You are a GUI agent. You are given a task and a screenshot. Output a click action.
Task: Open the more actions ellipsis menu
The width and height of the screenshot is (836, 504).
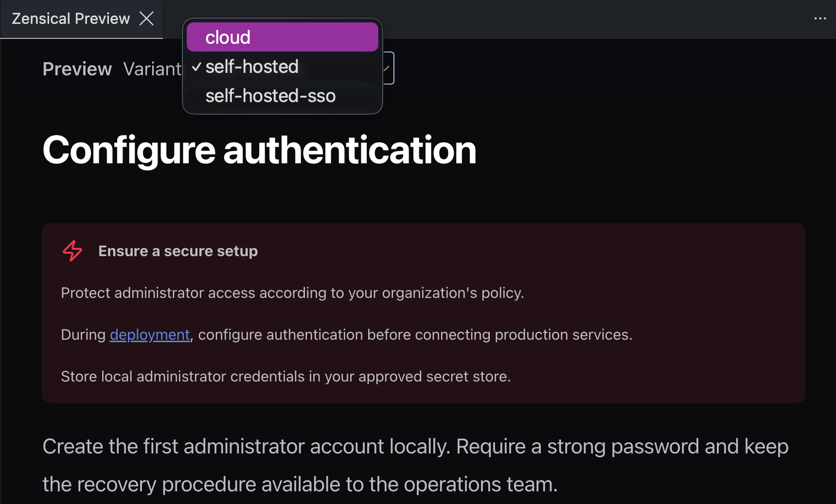[x=820, y=18]
